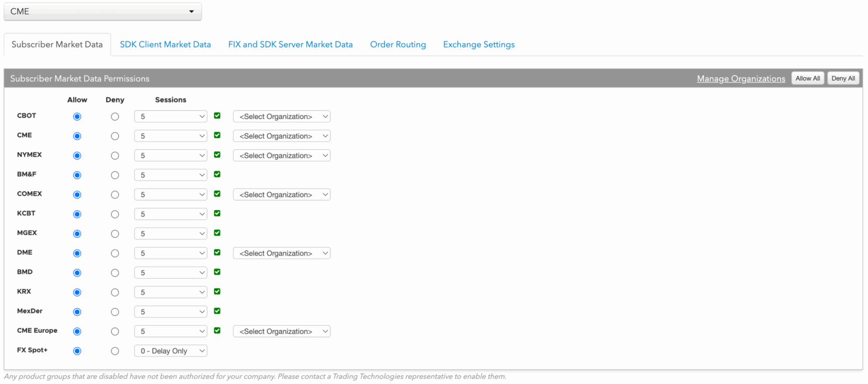Follow the Manage Organizations link

(741, 78)
